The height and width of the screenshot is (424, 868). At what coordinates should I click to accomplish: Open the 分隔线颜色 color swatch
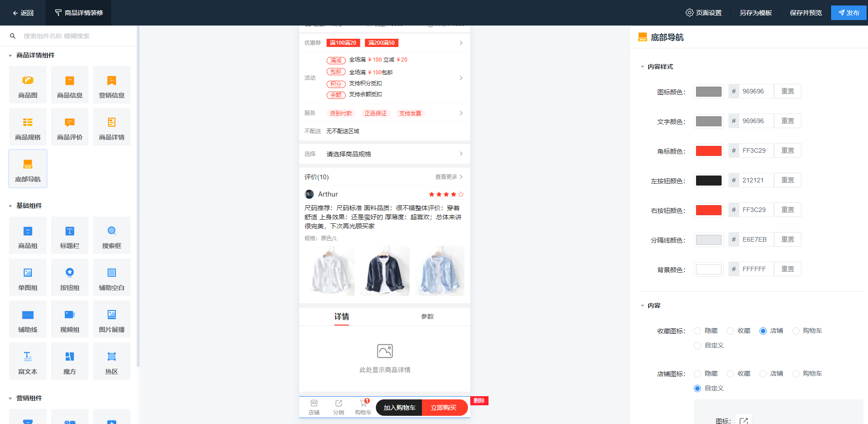click(x=709, y=240)
